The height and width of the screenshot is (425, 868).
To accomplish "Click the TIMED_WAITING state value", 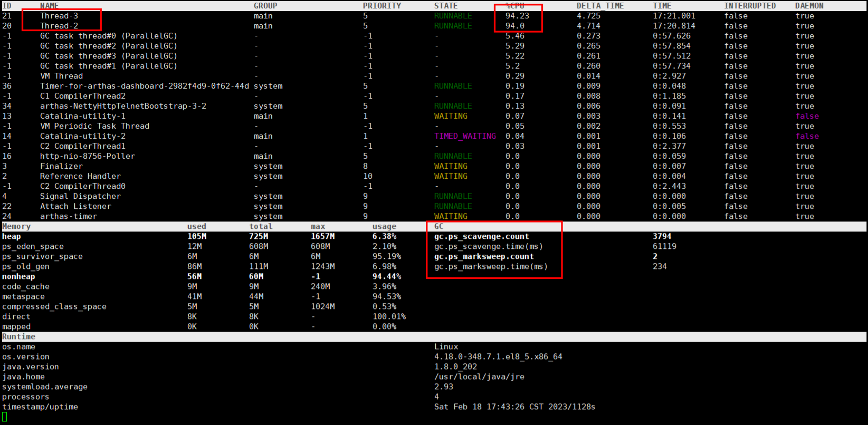I will pos(465,136).
